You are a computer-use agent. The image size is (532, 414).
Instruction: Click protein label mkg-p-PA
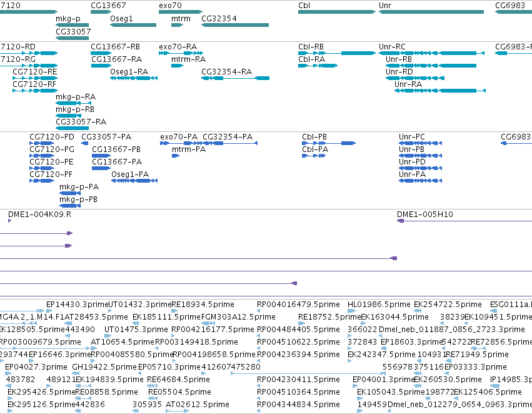click(79, 187)
